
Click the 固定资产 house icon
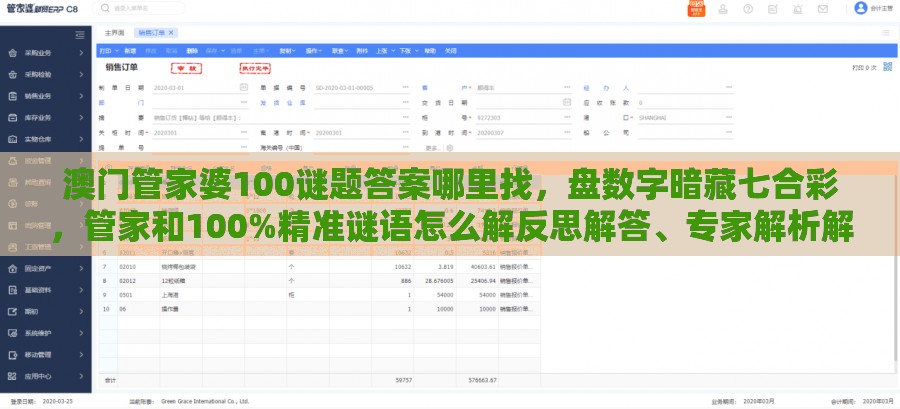pos(13,268)
